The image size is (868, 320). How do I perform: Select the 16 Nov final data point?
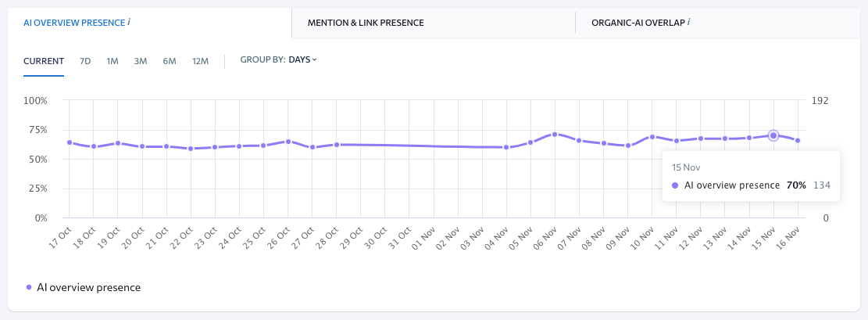point(798,140)
